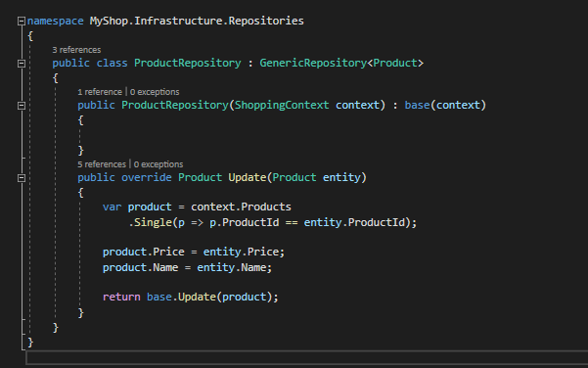The image size is (588, 368).
Task: Collapse the ProductRepository constructor block
Action: pos(22,106)
